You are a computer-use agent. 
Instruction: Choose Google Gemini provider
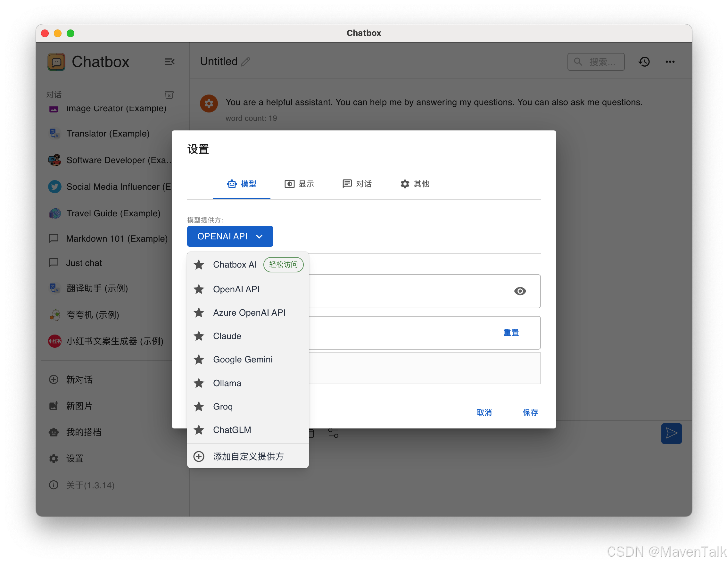click(248, 359)
